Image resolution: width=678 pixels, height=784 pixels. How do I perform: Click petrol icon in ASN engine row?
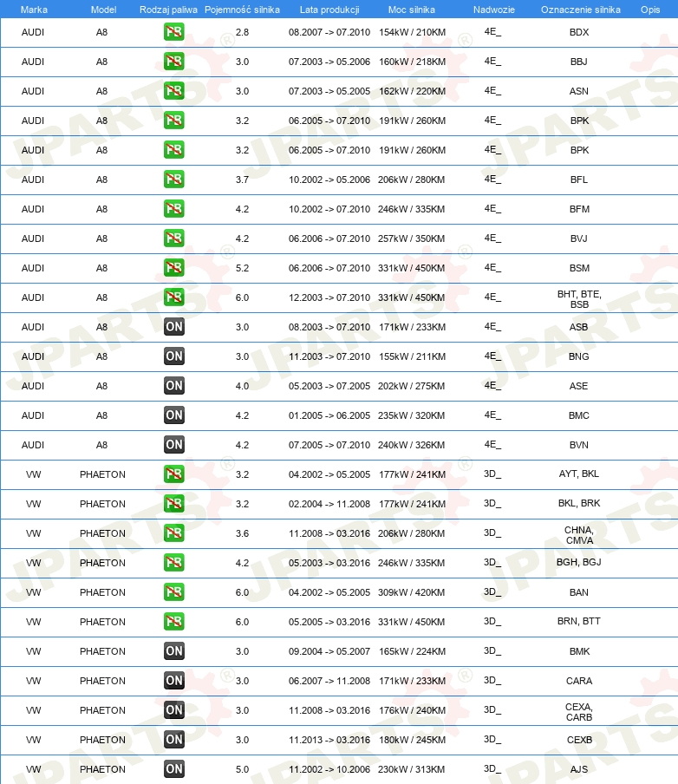174,91
